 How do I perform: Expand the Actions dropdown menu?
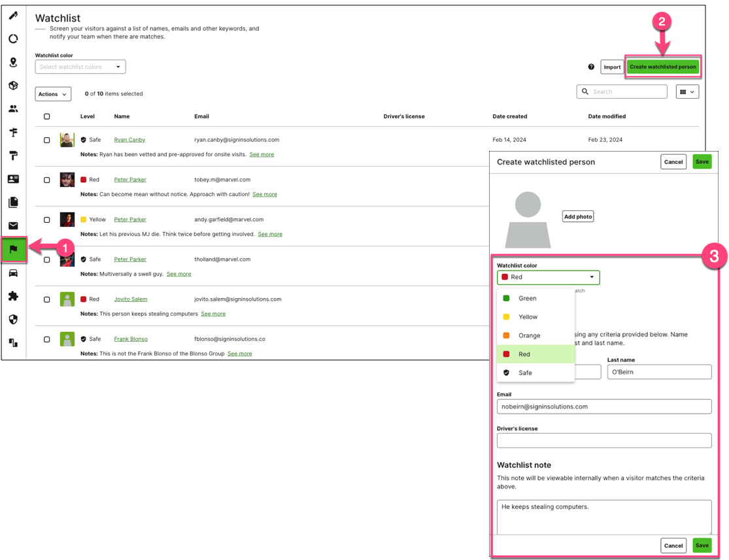[53, 94]
